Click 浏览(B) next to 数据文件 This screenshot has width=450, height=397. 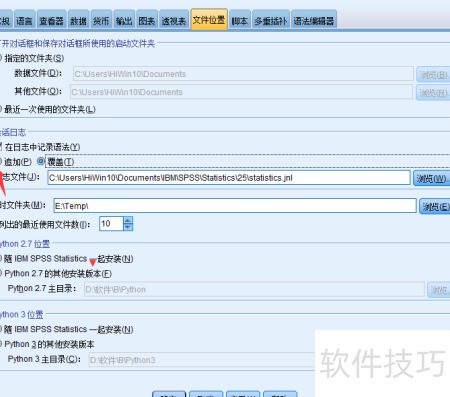click(x=433, y=74)
